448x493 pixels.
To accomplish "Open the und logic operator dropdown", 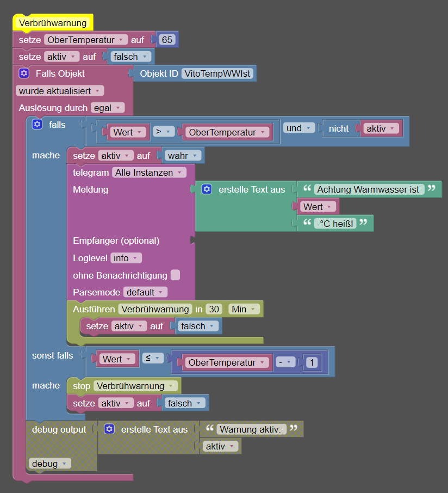I will [299, 128].
